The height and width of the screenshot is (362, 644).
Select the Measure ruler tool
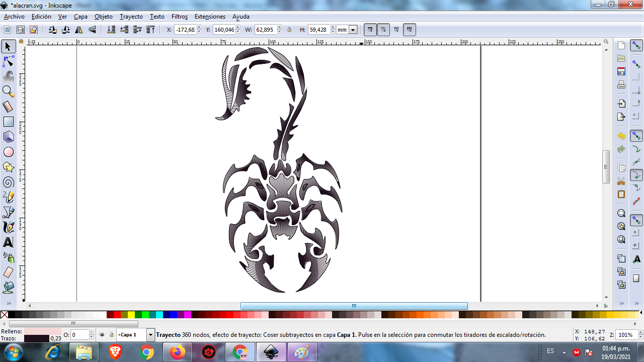8,107
